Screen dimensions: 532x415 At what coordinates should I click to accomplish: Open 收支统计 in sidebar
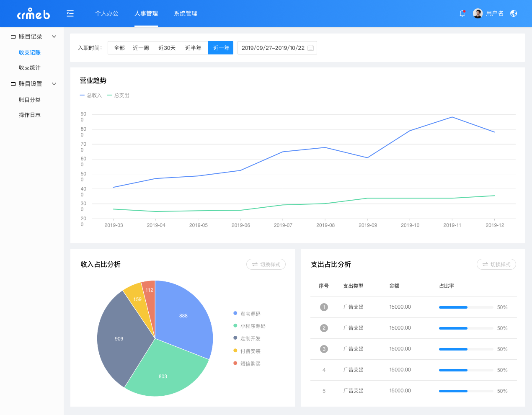[30, 68]
